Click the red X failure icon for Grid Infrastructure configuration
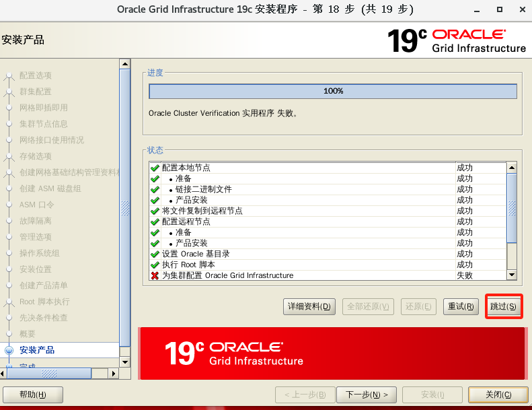 [x=155, y=275]
